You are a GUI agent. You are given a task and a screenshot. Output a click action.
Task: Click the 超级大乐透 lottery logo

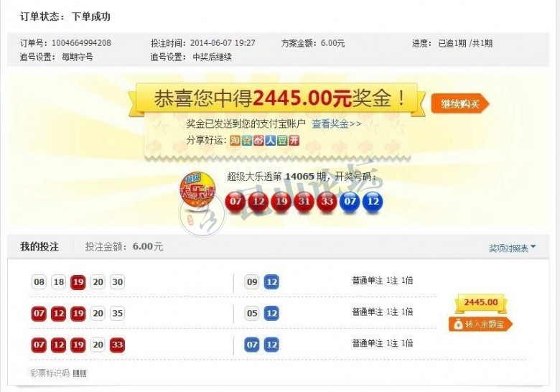197,191
